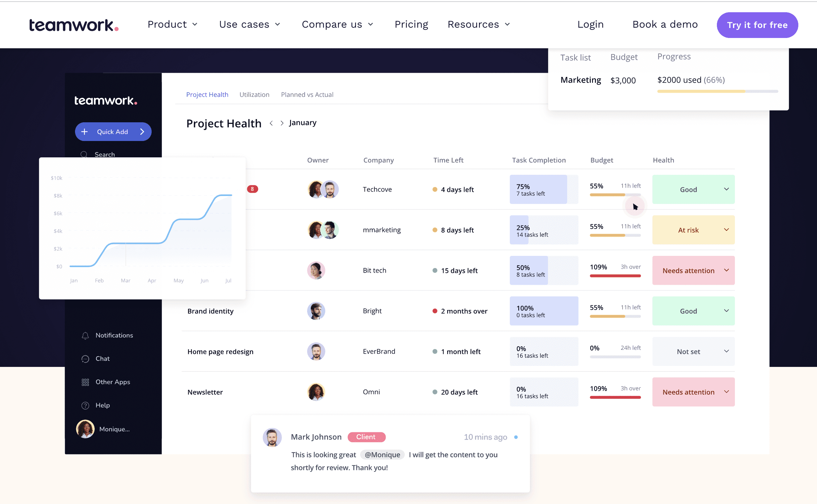This screenshot has height=504, width=817.
Task: Click the Search icon
Action: (x=85, y=154)
